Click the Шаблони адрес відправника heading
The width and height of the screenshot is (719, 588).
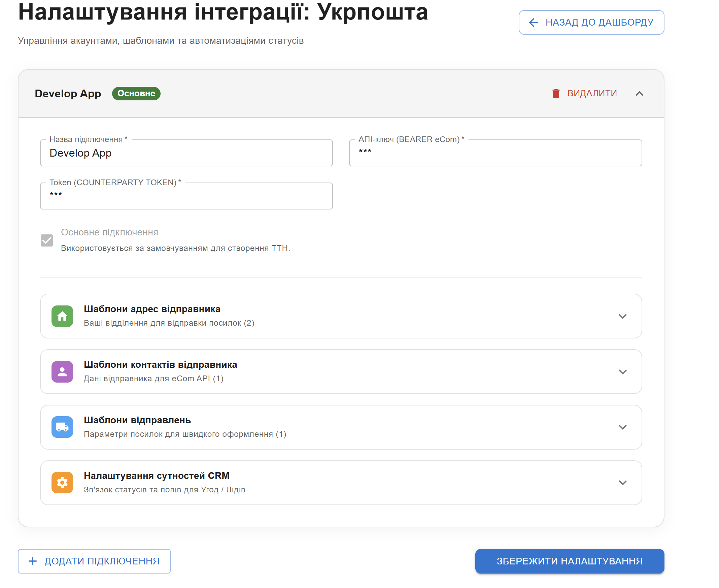coord(152,309)
